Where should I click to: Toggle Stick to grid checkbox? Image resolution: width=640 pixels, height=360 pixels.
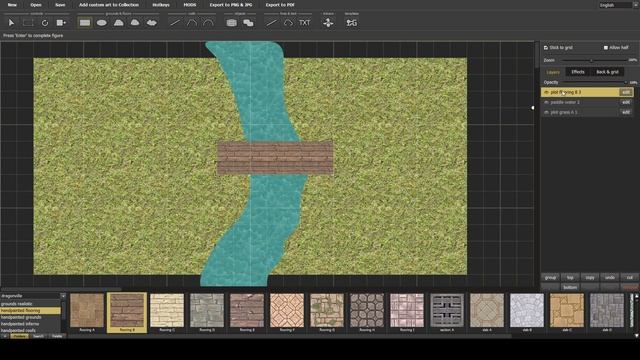point(546,48)
